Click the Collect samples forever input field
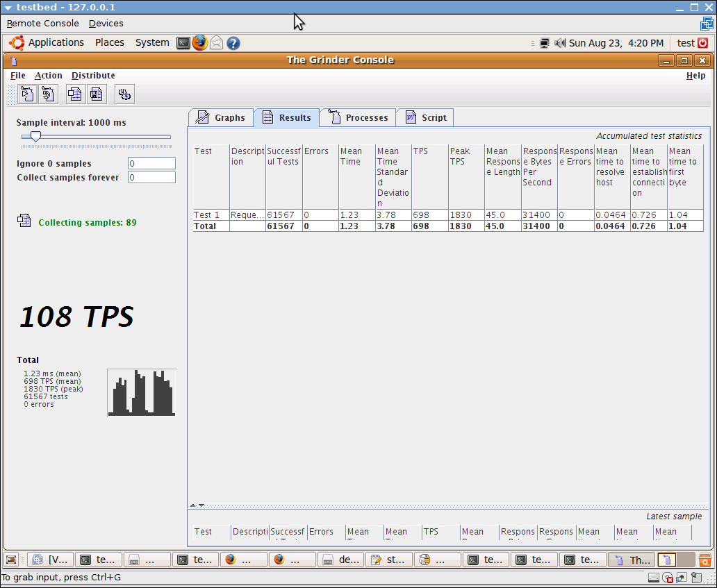The height and width of the screenshot is (588, 717). tap(151, 177)
